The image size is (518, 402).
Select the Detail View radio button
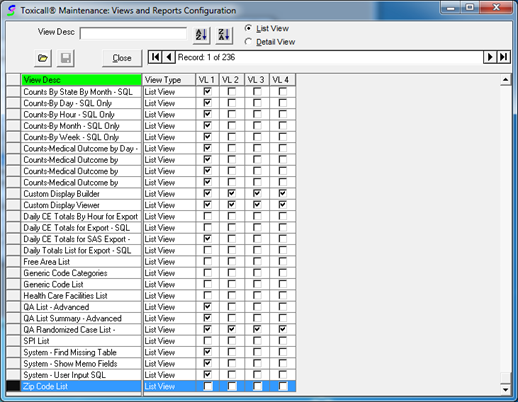[x=248, y=42]
